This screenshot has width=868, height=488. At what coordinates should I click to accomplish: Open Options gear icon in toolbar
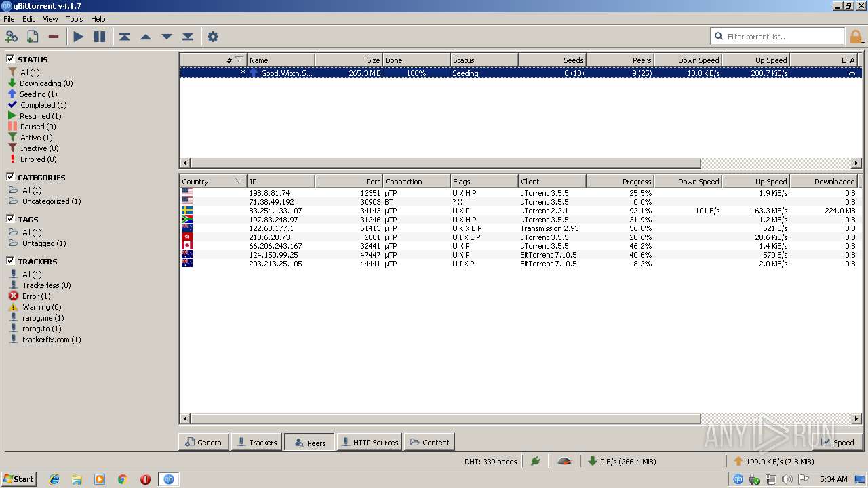pyautogui.click(x=213, y=37)
